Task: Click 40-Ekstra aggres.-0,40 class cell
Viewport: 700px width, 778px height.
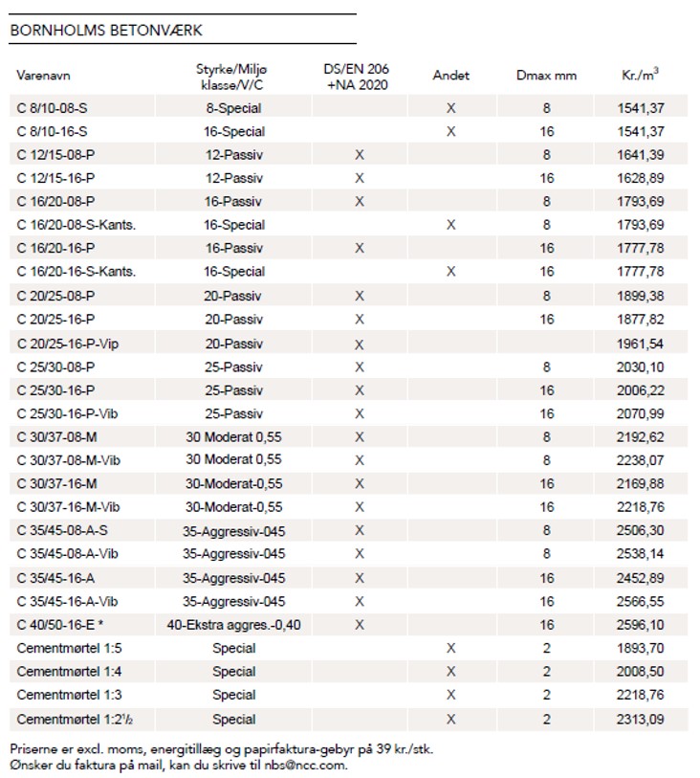Action: (233, 625)
